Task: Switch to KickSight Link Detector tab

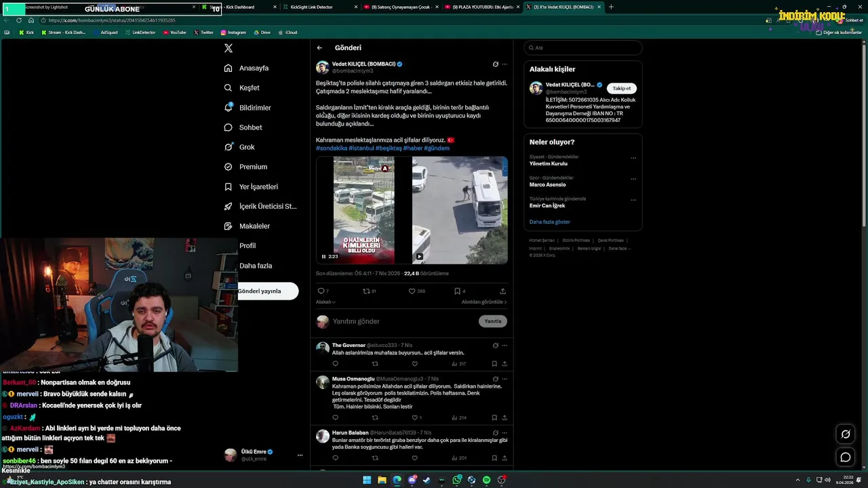Action: tap(319, 7)
